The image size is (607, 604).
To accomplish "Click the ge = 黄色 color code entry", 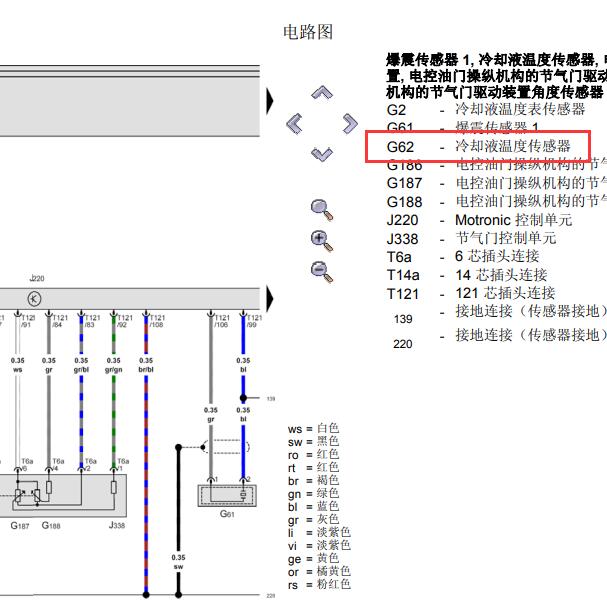I will click(314, 559).
